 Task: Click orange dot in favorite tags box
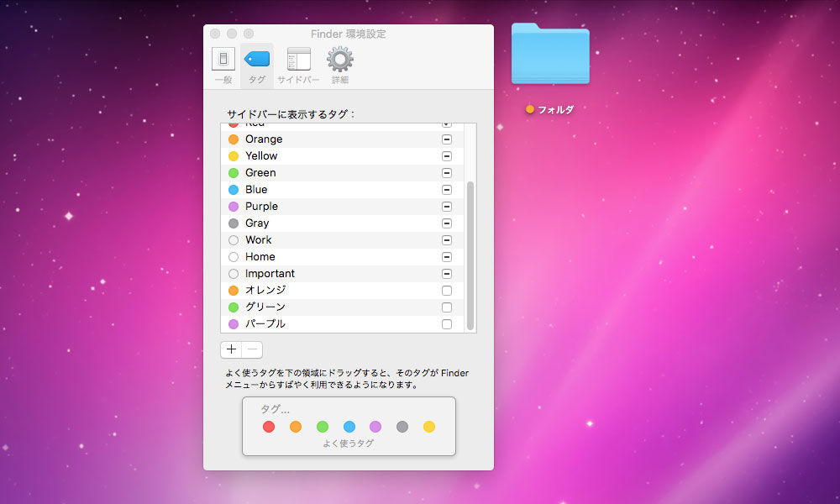click(296, 427)
